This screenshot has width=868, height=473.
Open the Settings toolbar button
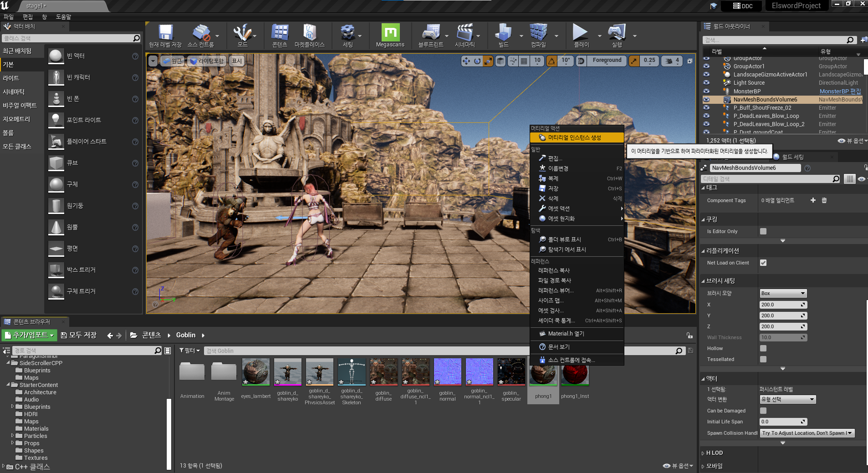tap(348, 36)
